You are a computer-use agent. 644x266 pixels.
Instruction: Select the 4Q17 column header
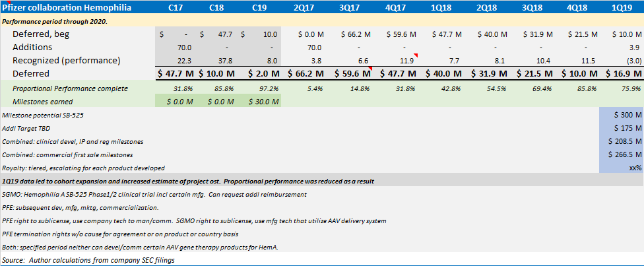397,8
